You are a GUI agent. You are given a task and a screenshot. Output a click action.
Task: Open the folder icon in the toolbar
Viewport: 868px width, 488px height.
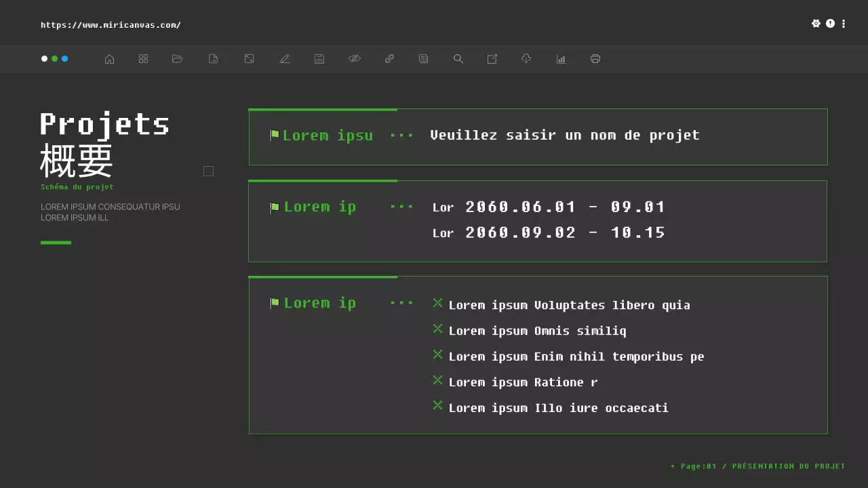pos(177,59)
